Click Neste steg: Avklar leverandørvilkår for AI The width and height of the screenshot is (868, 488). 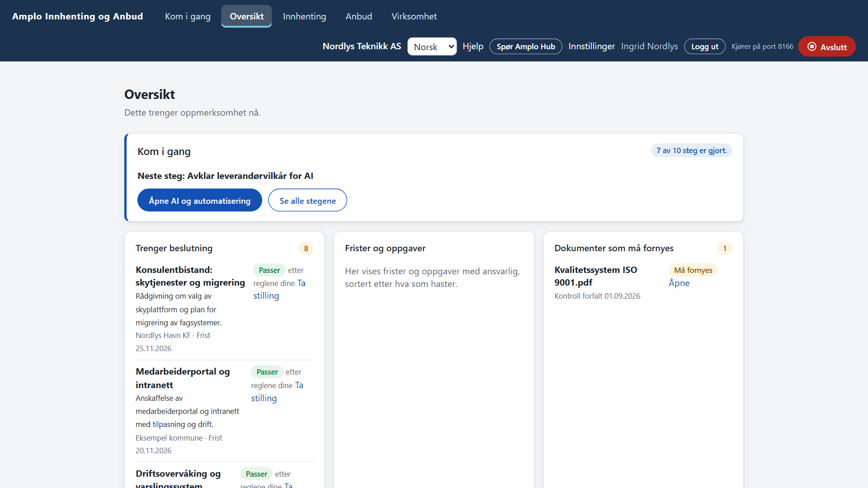(225, 176)
